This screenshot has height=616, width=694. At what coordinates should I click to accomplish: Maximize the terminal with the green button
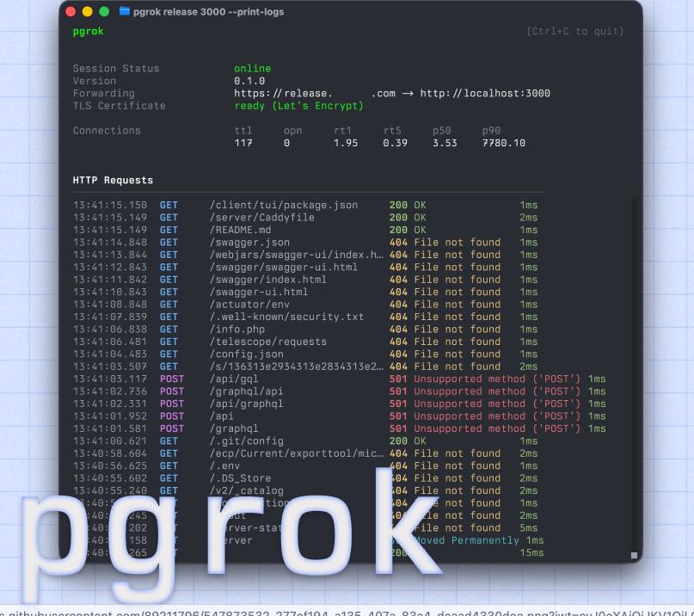(104, 12)
